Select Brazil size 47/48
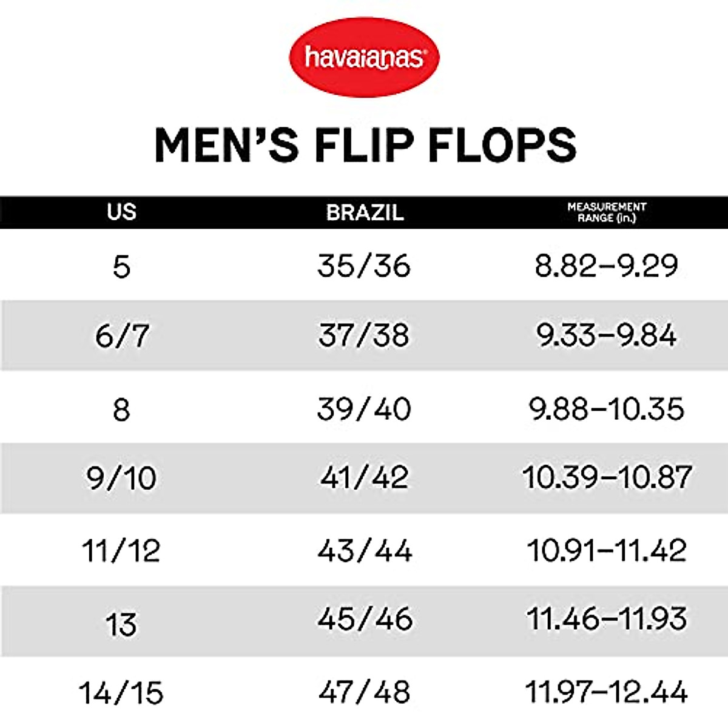Screen dimensions: 728x728 pyautogui.click(x=364, y=692)
